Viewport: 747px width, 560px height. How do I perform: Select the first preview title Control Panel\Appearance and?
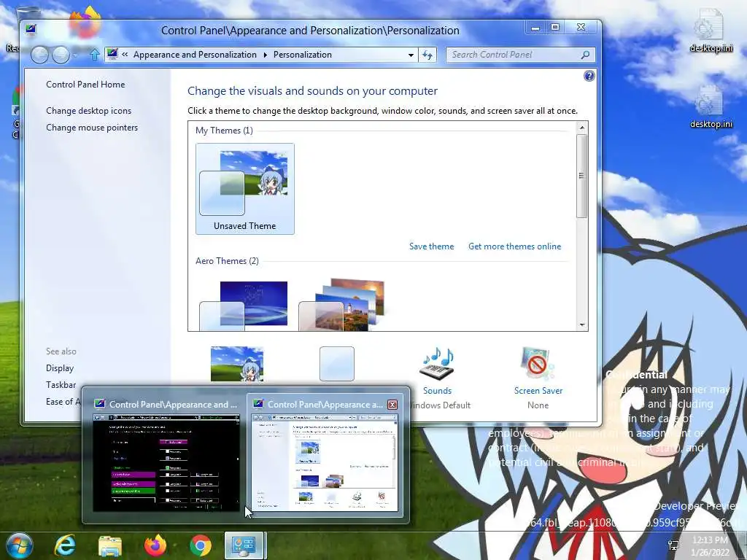click(173, 405)
